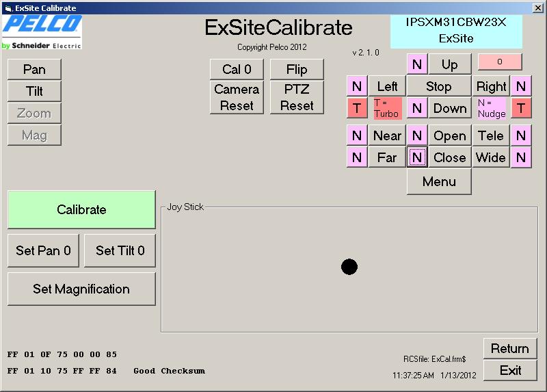Toggle nudge N beside Far
This screenshot has height=392, width=547.
pos(356,157)
